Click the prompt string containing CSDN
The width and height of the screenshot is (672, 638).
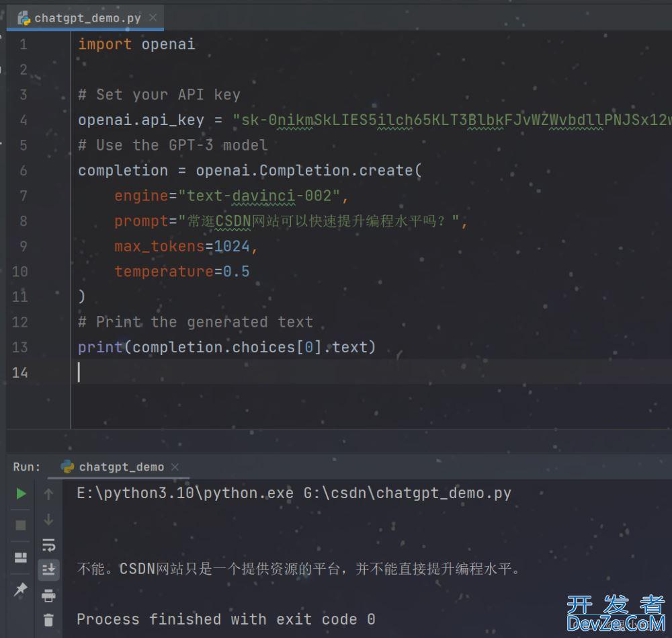click(319, 221)
